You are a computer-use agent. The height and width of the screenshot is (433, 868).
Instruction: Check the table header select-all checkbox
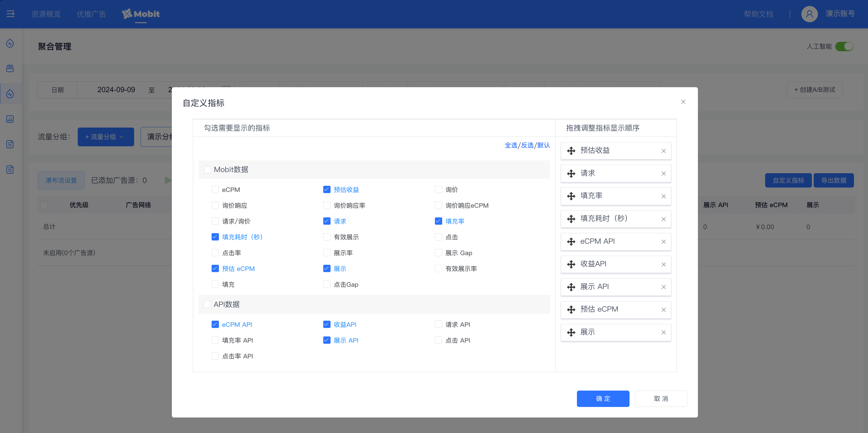[x=44, y=205]
